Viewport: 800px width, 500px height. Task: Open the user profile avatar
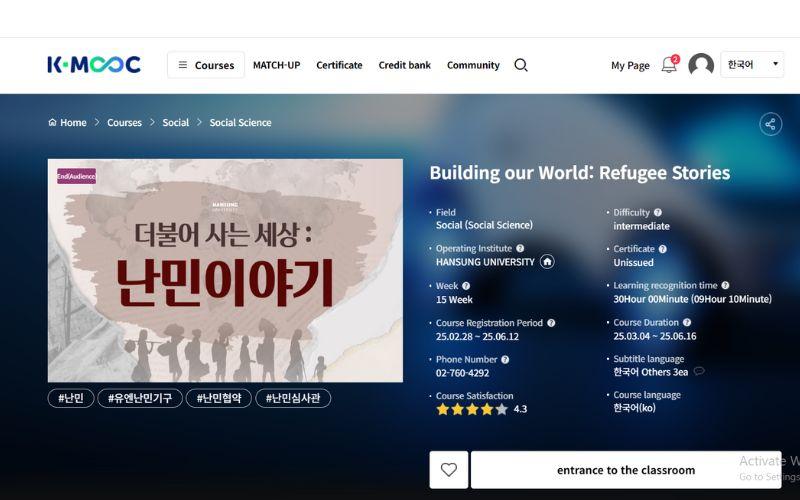(701, 65)
